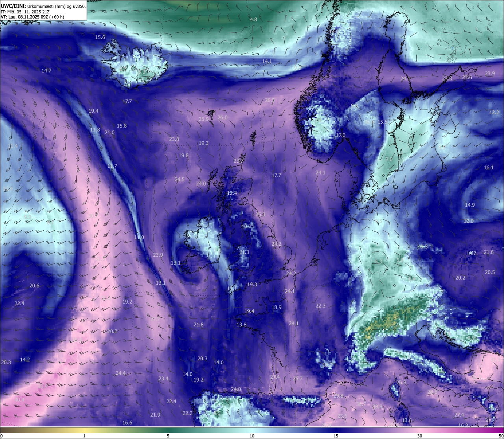The image size is (504, 439).
Task: Click the 50 tick on the color scale
Action: pos(501,436)
